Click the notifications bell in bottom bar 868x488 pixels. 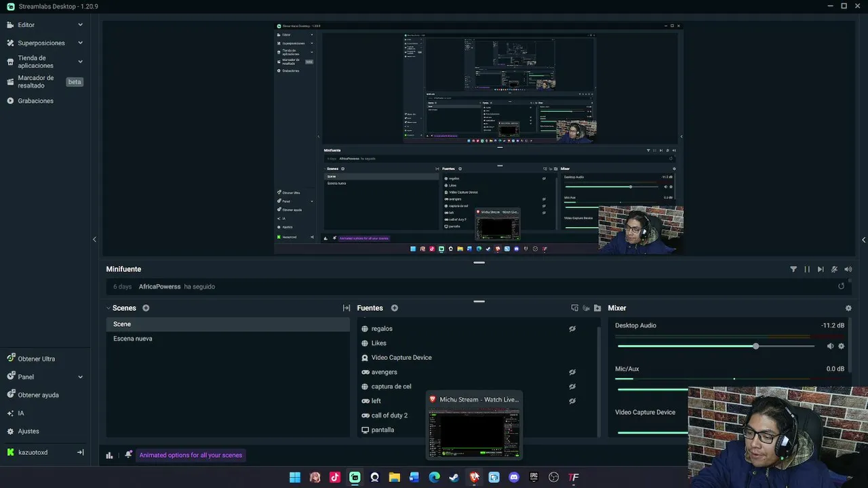128,455
